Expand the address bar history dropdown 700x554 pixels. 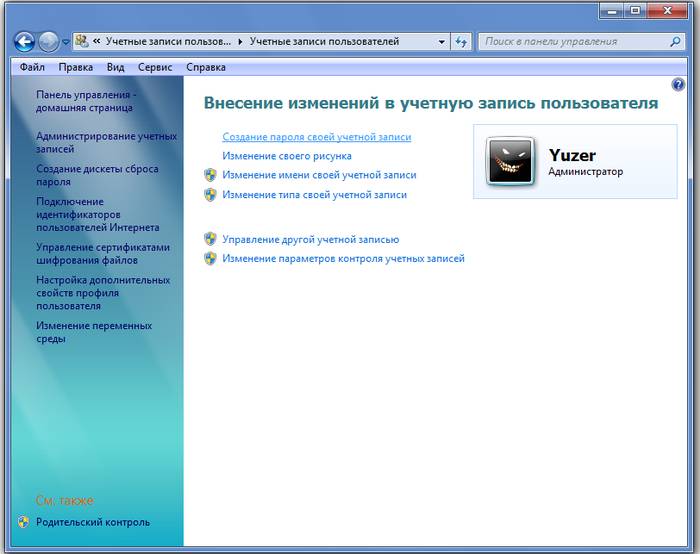click(442, 42)
